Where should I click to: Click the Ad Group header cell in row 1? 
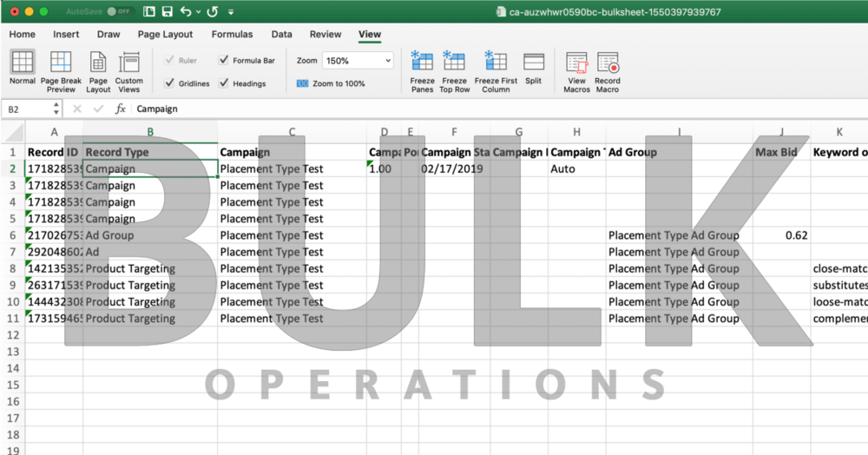coord(680,152)
